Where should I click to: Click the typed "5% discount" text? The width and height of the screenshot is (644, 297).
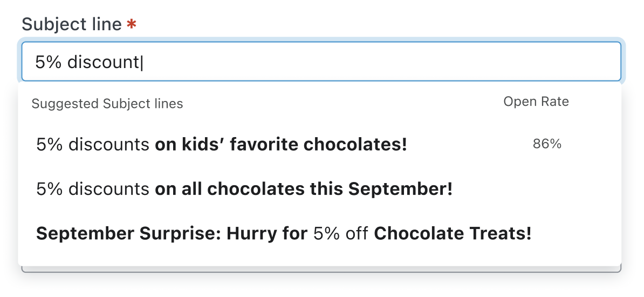pyautogui.click(x=86, y=62)
